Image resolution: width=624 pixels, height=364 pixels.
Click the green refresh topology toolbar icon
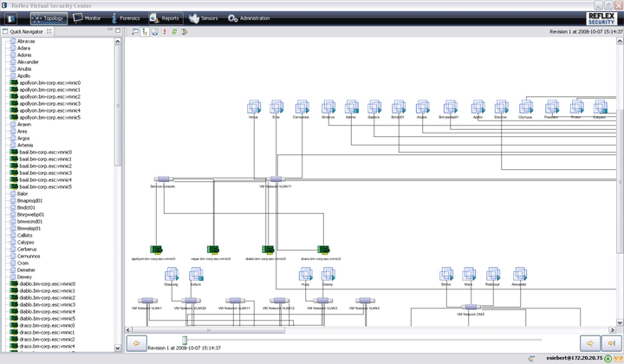[x=174, y=31]
